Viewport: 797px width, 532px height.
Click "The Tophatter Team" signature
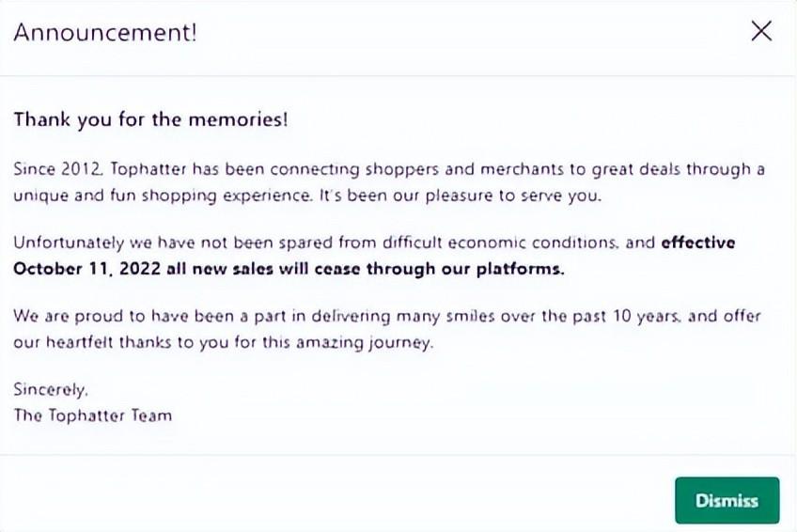pyautogui.click(x=92, y=415)
